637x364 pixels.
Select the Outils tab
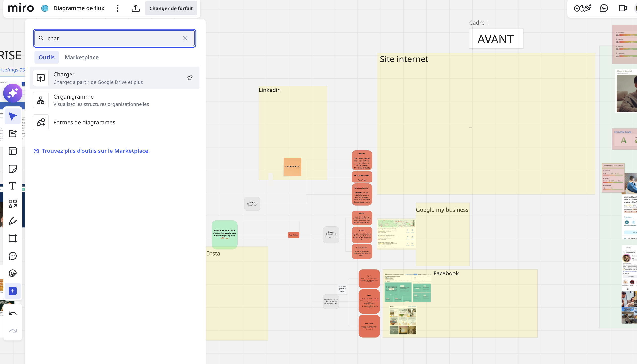47,57
